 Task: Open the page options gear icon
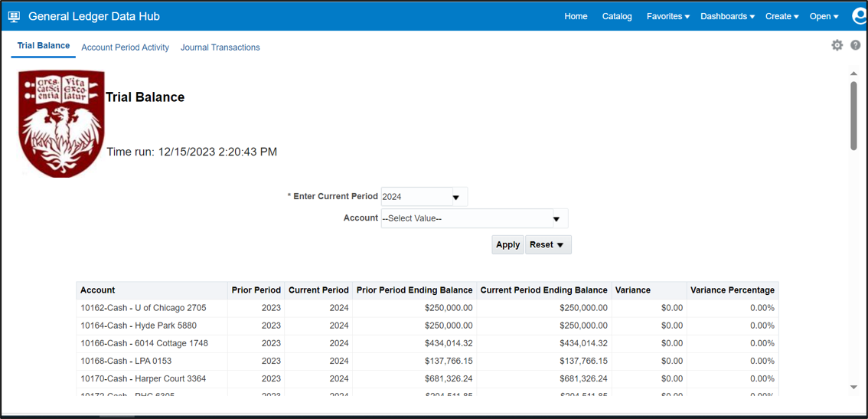pos(837,45)
